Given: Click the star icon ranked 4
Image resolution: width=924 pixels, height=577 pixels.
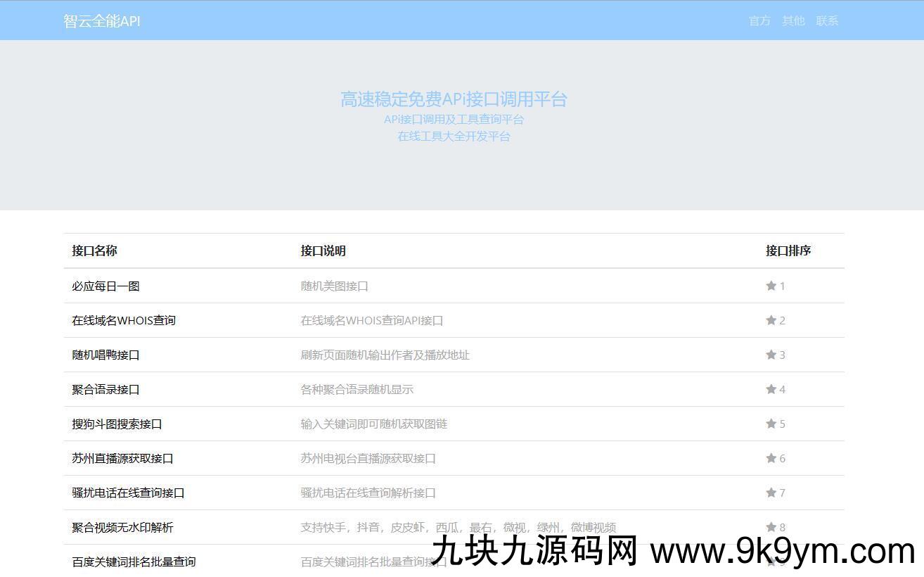Looking at the screenshot, I should [771, 389].
